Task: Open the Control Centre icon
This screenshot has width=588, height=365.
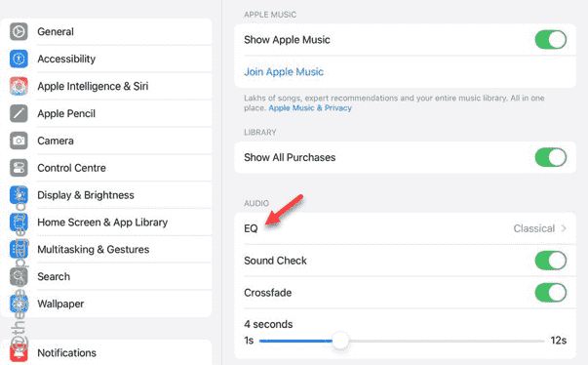Action: click(19, 168)
